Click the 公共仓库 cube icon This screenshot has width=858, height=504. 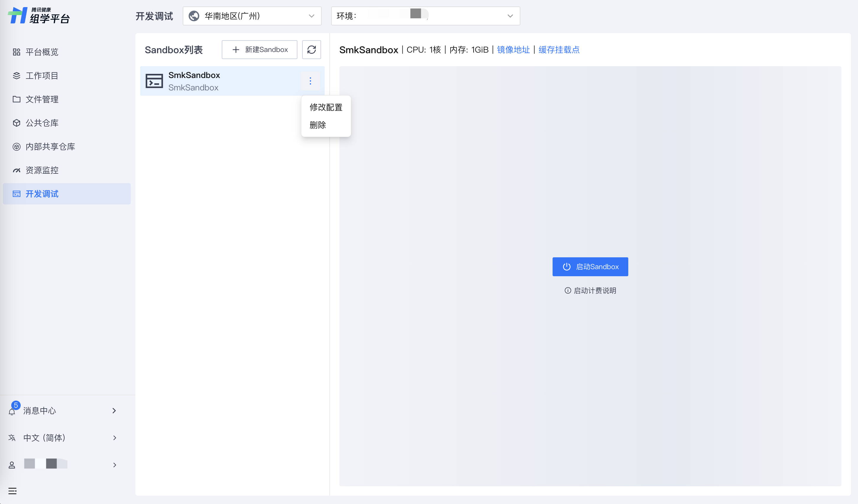coord(16,123)
